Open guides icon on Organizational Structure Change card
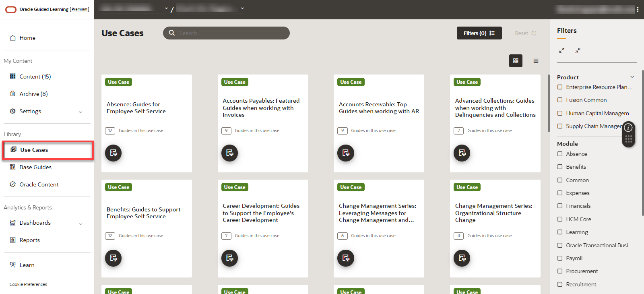 click(x=462, y=258)
